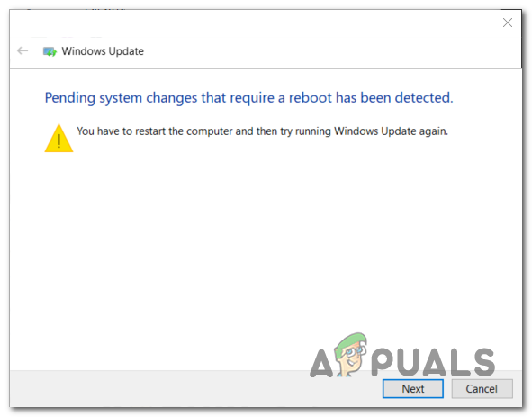Click the "PUALS" letters of the watermark
Viewport: 532px width, 417px height.
[433, 362]
